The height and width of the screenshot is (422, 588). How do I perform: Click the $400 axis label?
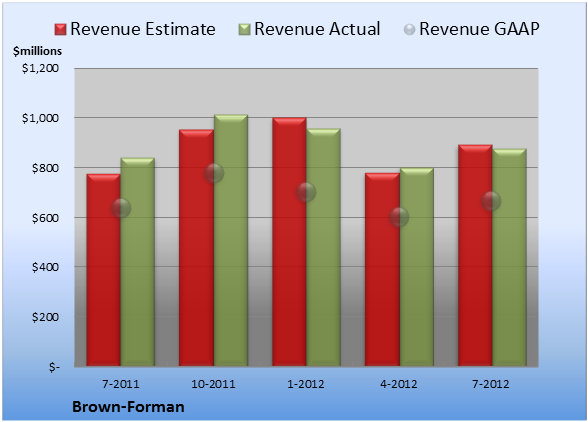pos(45,267)
